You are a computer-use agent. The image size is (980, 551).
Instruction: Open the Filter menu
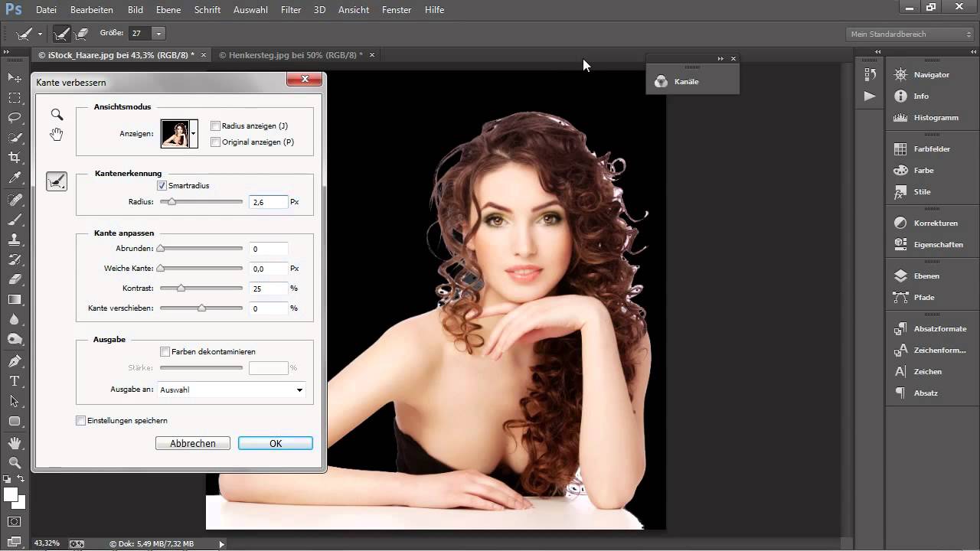(x=291, y=10)
